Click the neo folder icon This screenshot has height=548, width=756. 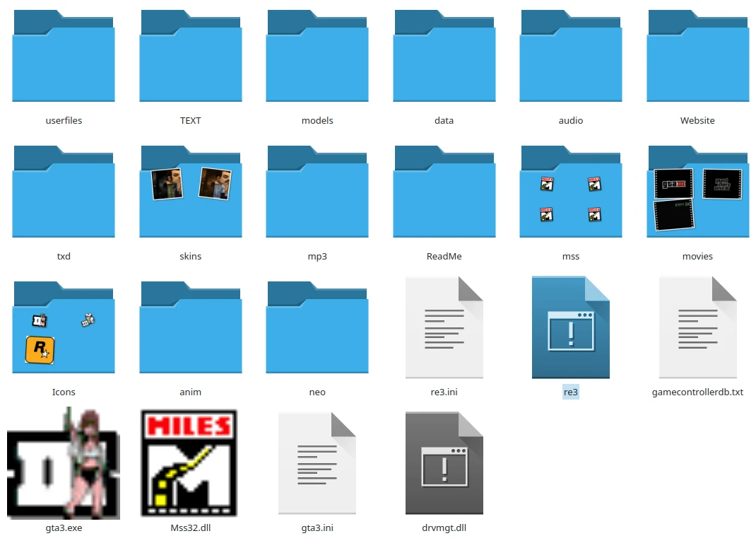pyautogui.click(x=317, y=327)
